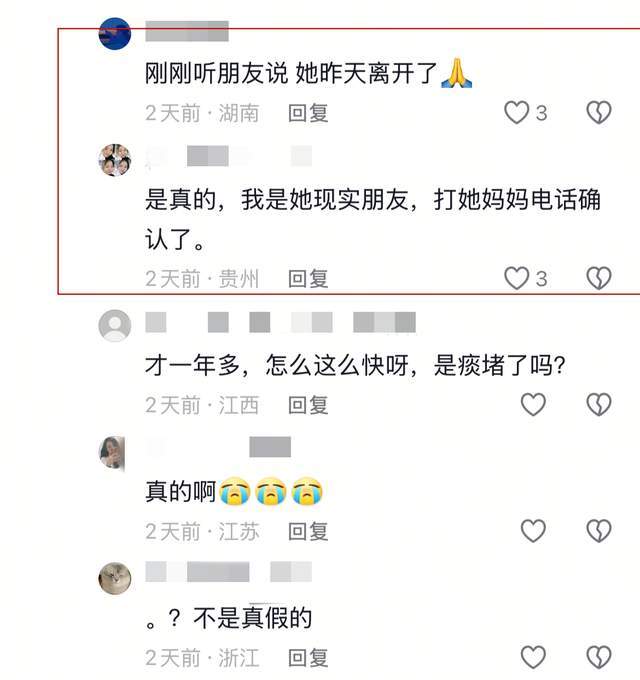
Task: Open the group-photo avatar of Guizhou commenter
Action: tap(115, 160)
